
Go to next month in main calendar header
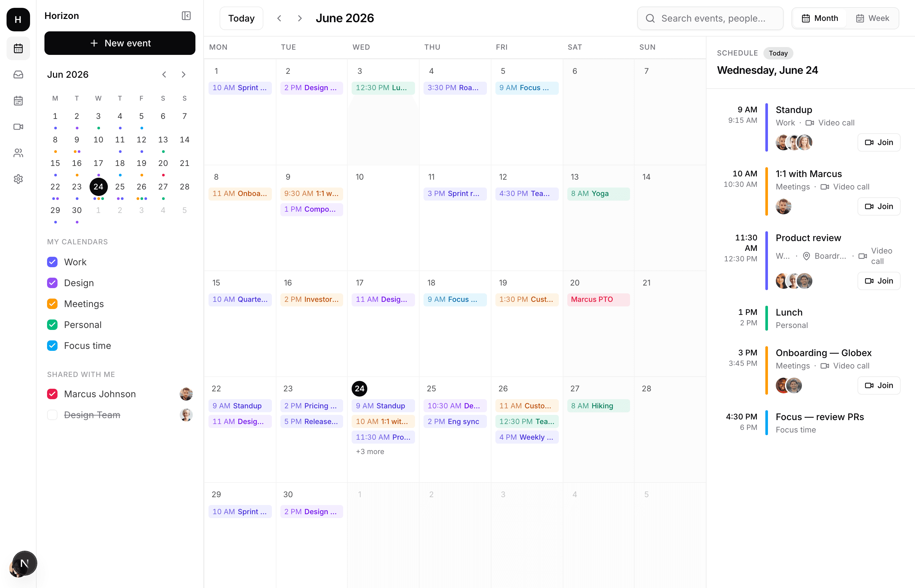click(x=300, y=18)
